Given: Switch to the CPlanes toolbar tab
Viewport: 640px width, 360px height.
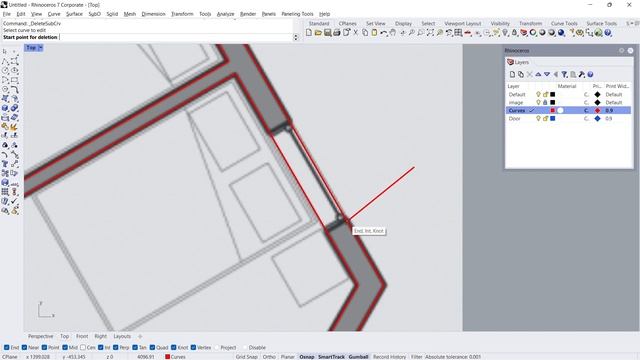Looking at the screenshot, I should 347,23.
